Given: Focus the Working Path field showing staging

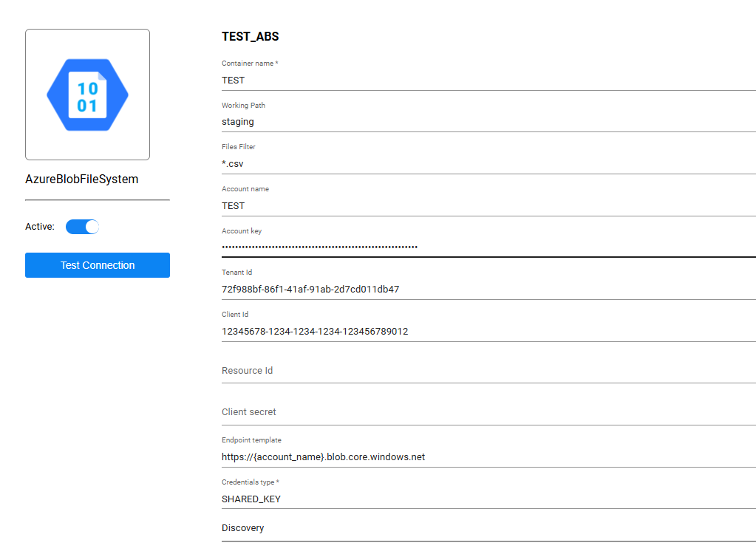Looking at the screenshot, I should (x=488, y=122).
